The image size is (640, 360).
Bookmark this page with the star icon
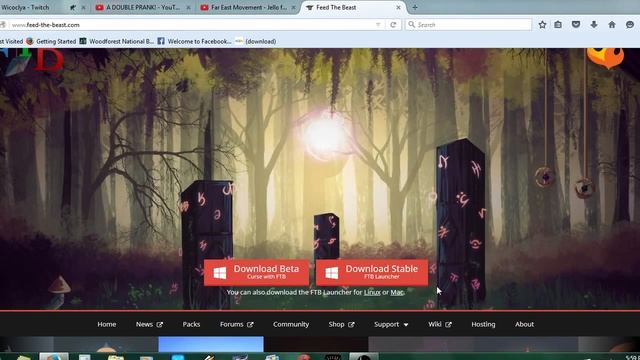pyautogui.click(x=542, y=25)
